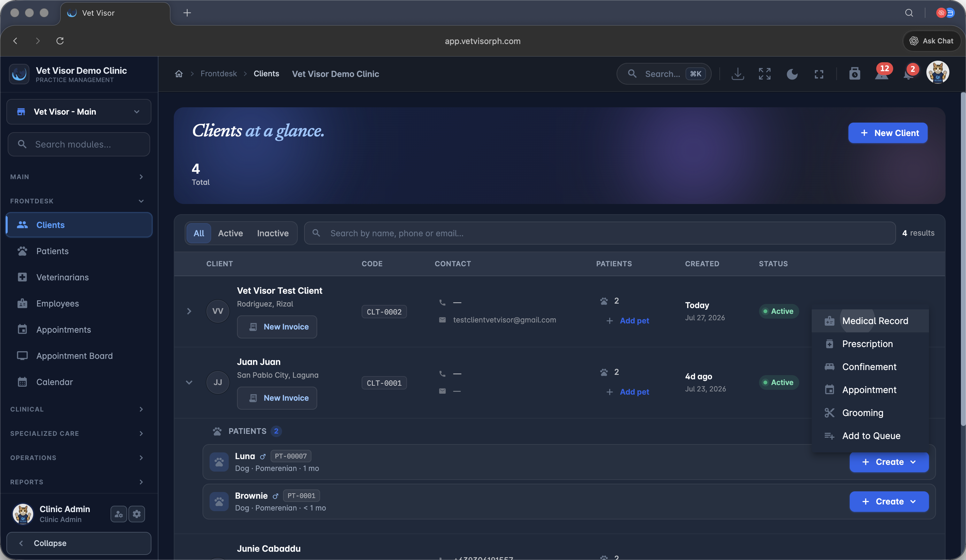Focus the Search by name, phone or email field
The image size is (966, 560).
[600, 233]
